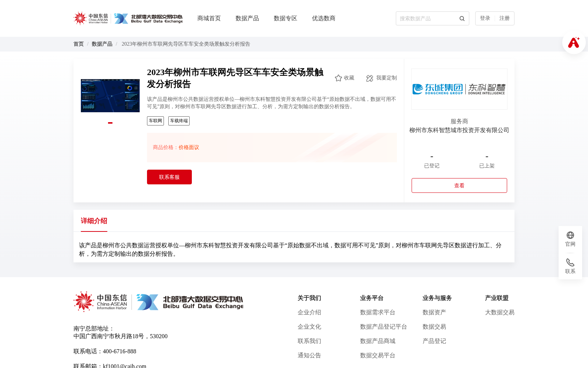
Task: Click the 已上架 count label
Action: click(x=487, y=166)
